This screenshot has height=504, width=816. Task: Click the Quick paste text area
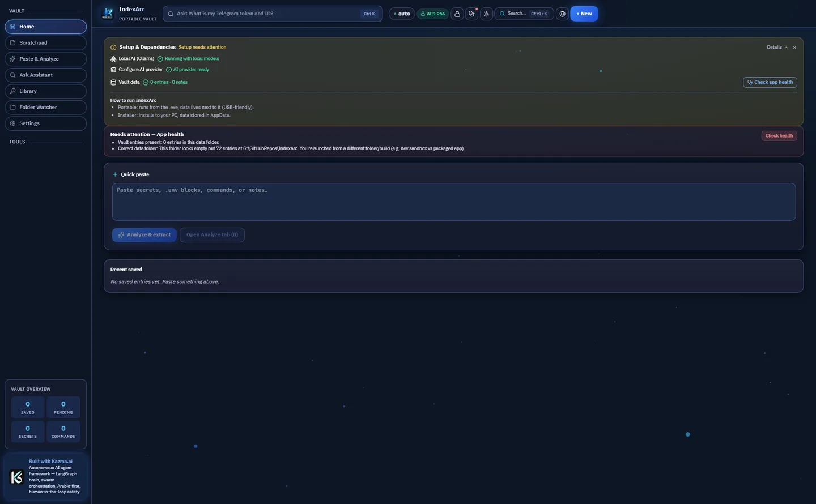click(454, 202)
